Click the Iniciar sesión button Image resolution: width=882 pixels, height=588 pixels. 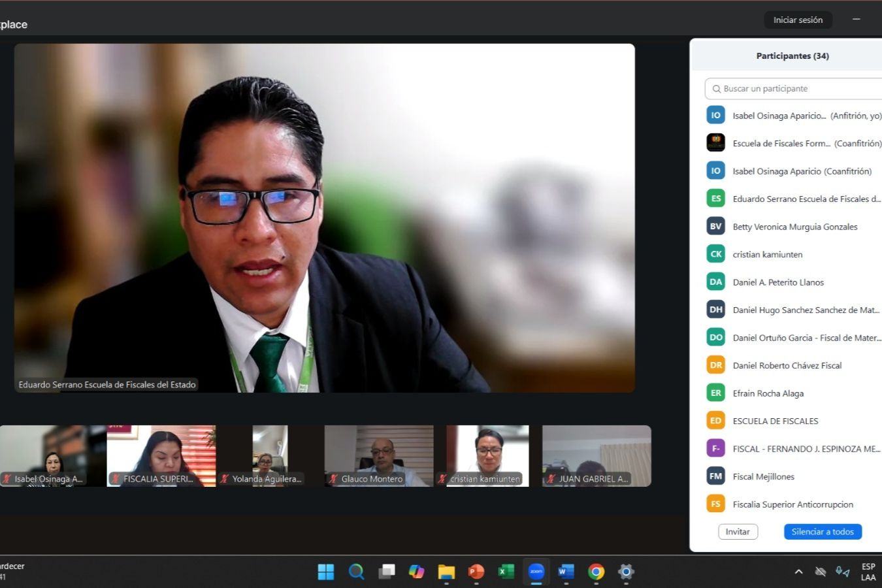pos(798,20)
